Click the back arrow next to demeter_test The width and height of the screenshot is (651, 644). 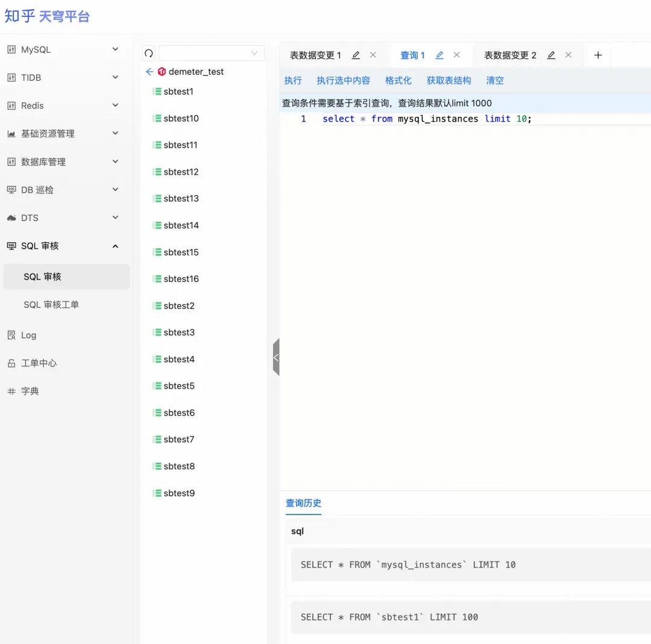pos(149,71)
